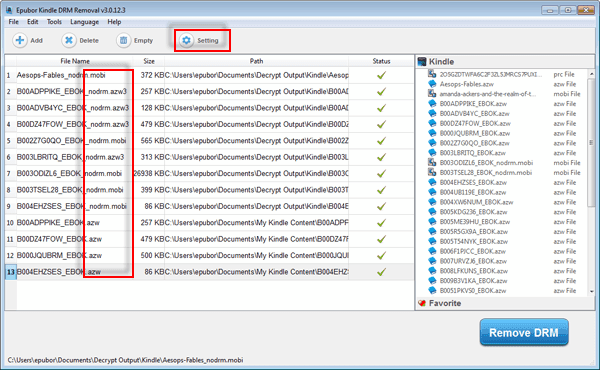Click icon of B000JQUBRM_EBOK.azw in Kindle list
600x370 pixels.
(432, 133)
